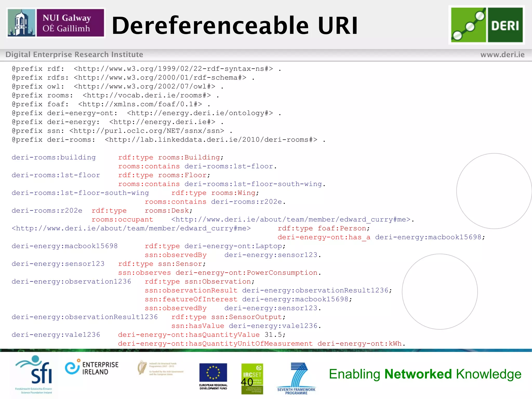Click the rdf-syntax-ns prefix URI
532x399 pixels.
point(173,69)
